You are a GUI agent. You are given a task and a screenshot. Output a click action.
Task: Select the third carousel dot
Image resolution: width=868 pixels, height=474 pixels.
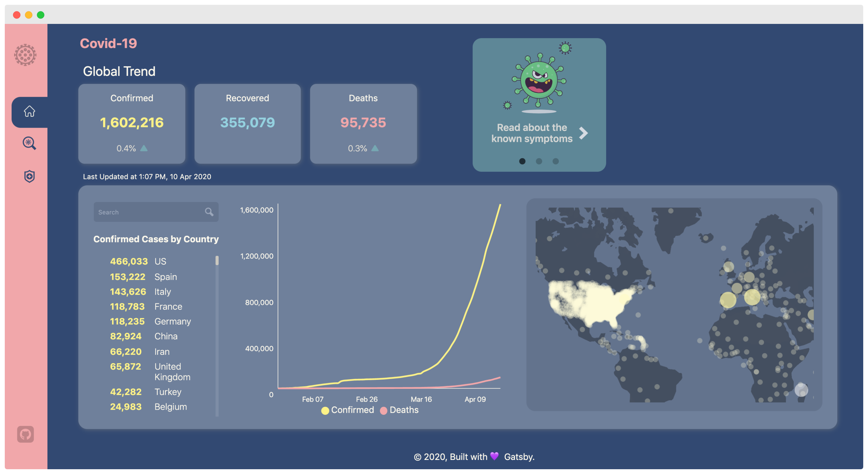[556, 161]
